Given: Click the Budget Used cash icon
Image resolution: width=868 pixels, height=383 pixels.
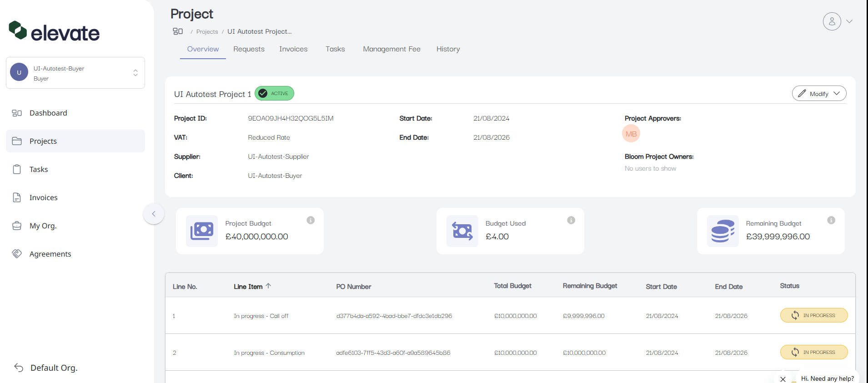Looking at the screenshot, I should [462, 231].
